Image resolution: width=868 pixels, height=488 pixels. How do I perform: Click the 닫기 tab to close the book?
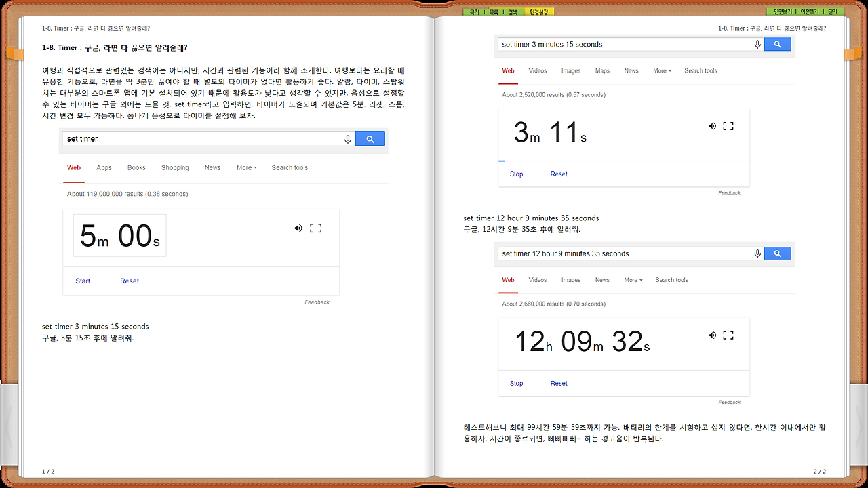[832, 12]
